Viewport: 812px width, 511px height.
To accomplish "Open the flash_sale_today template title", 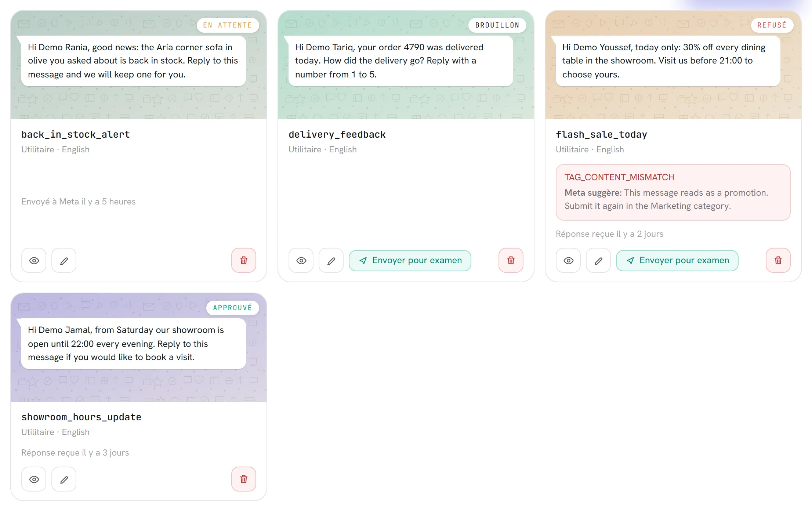I will [601, 134].
